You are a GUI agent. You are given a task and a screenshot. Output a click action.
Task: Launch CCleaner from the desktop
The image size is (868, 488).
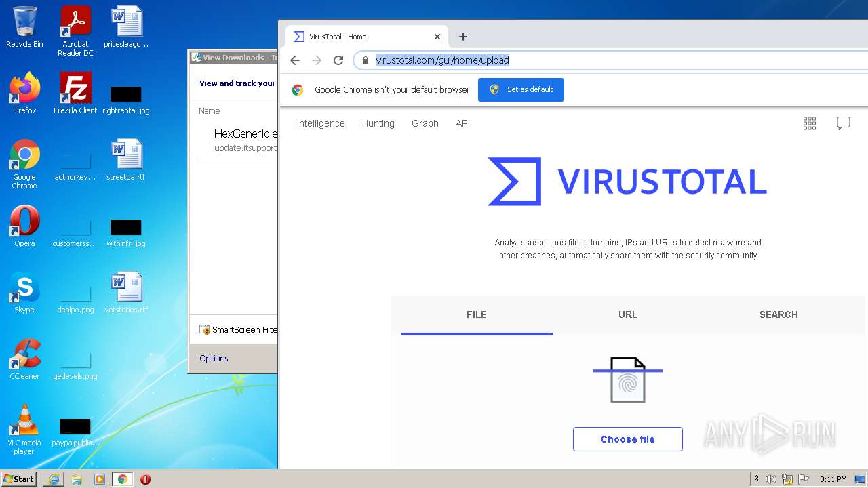[24, 359]
